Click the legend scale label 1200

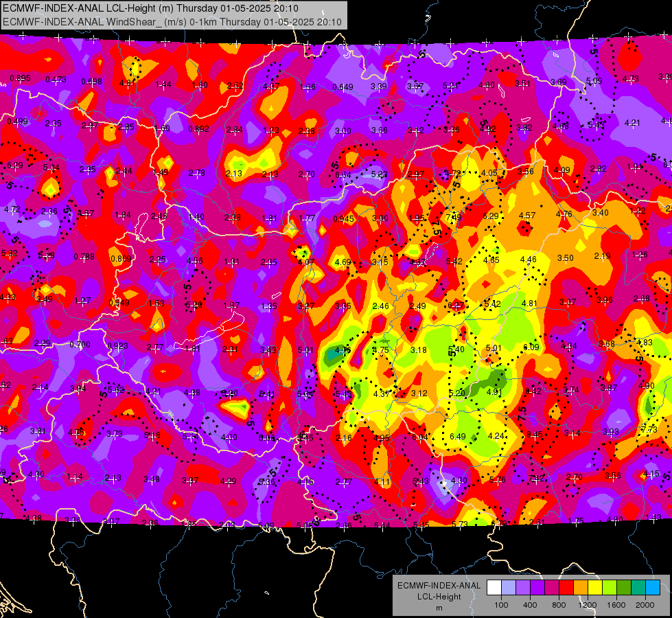[x=587, y=605]
